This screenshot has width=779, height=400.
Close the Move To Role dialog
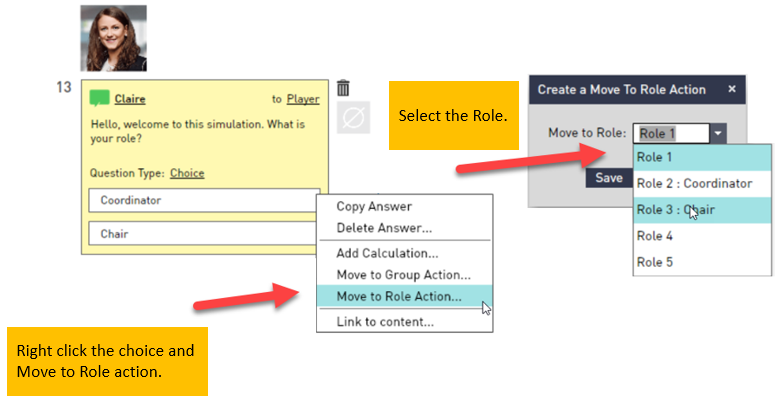point(732,89)
